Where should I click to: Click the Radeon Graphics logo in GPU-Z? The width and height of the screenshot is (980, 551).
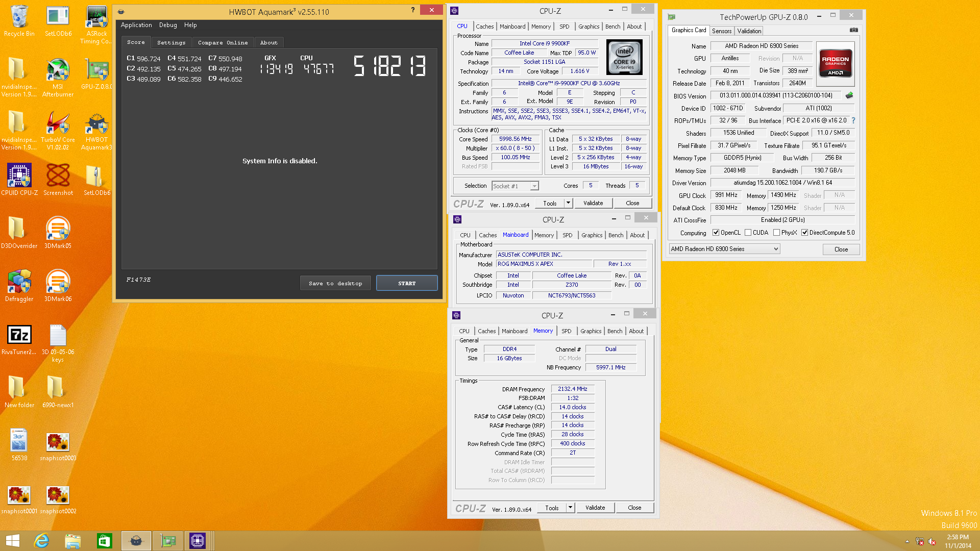[x=835, y=63]
